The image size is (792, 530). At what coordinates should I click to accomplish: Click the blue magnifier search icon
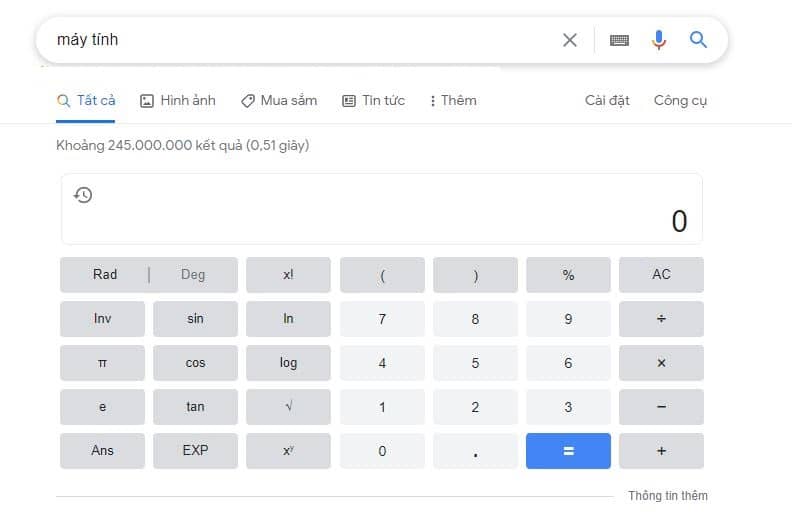click(698, 40)
